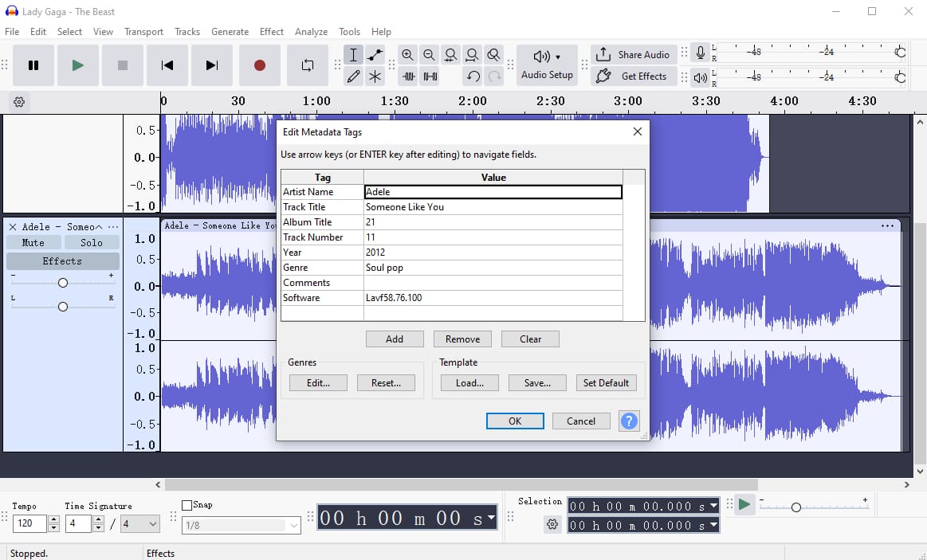Select the Envelope tool
Viewport: 927px width, 560px height.
click(375, 55)
